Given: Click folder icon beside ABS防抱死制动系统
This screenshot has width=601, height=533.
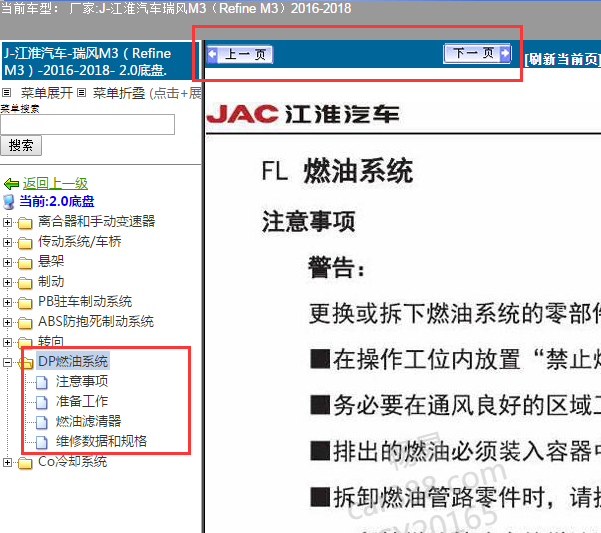Looking at the screenshot, I should pyautogui.click(x=25, y=323).
